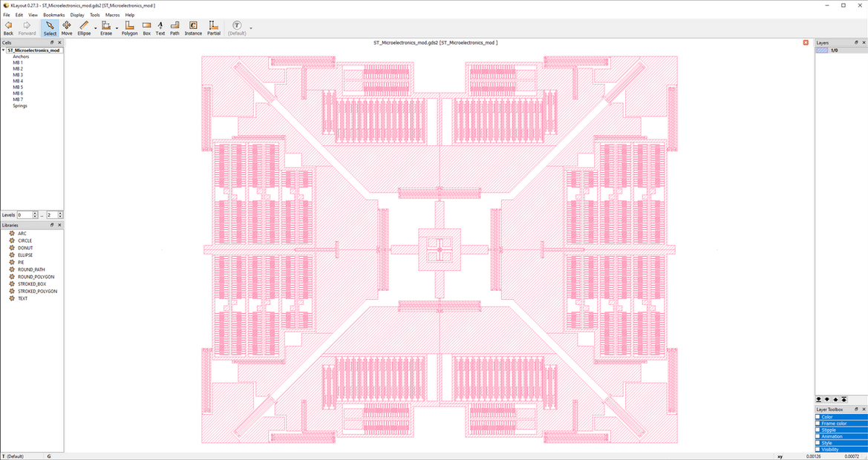Undock the Layer Toolbox panel
The image size is (868, 460).
(856, 409)
